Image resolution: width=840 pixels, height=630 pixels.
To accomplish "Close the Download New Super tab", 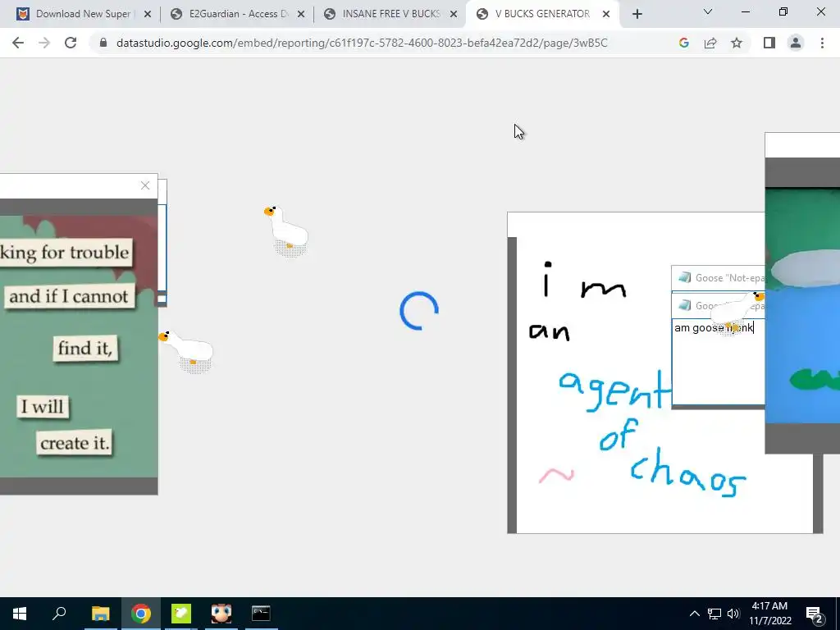I will click(148, 14).
